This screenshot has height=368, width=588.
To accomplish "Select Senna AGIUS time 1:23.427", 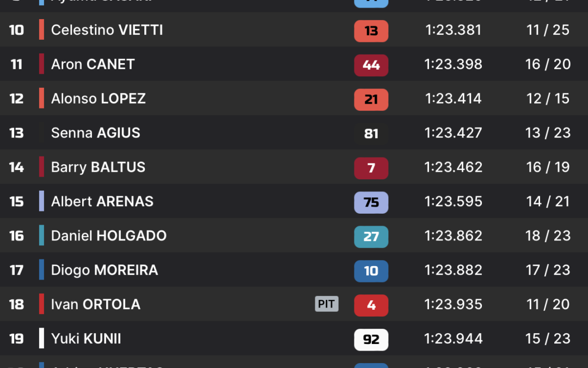I will click(x=453, y=133).
